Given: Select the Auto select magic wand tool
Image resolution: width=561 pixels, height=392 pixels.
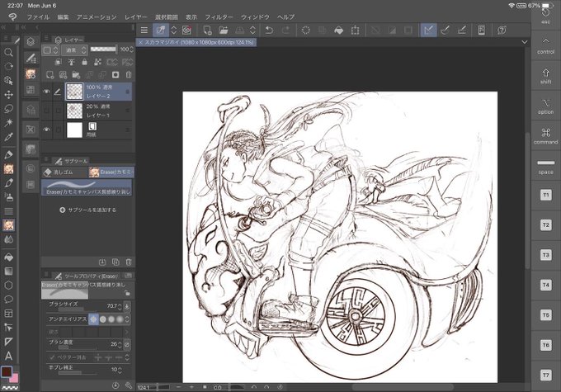Looking at the screenshot, I should click(x=8, y=123).
